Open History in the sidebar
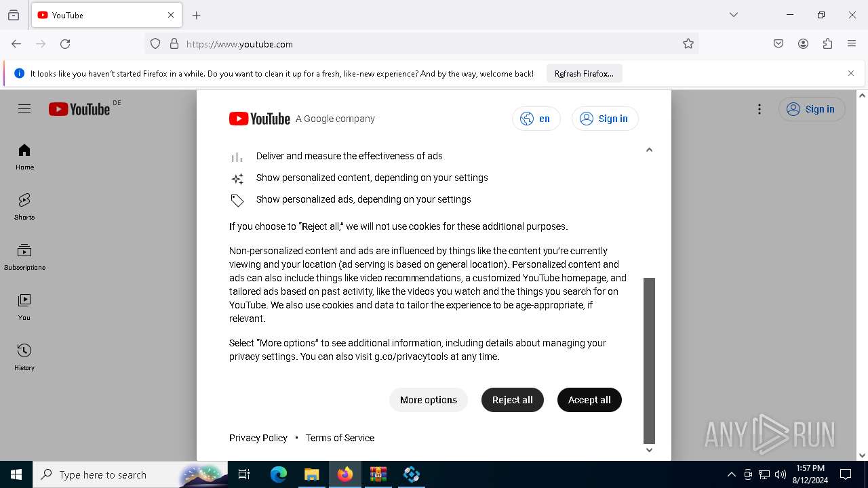 coord(24,357)
